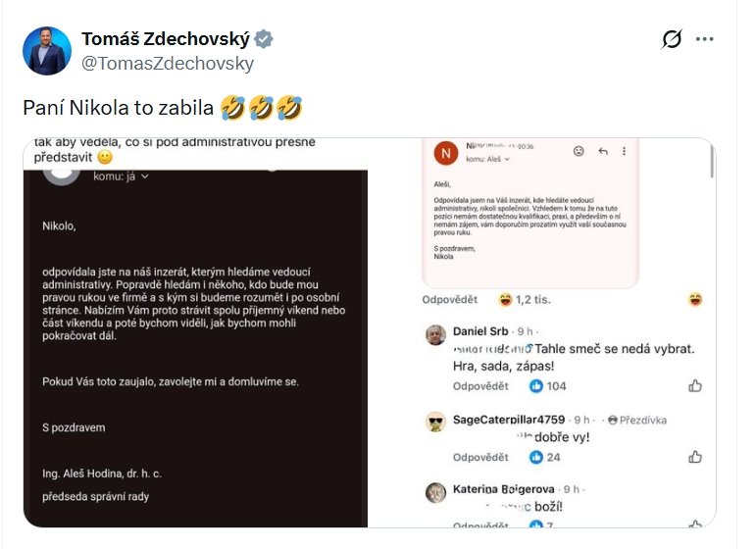This screenshot has height=549, width=756.
Task: Click Tomáš Zdechovský's profile avatar
Action: point(47,51)
